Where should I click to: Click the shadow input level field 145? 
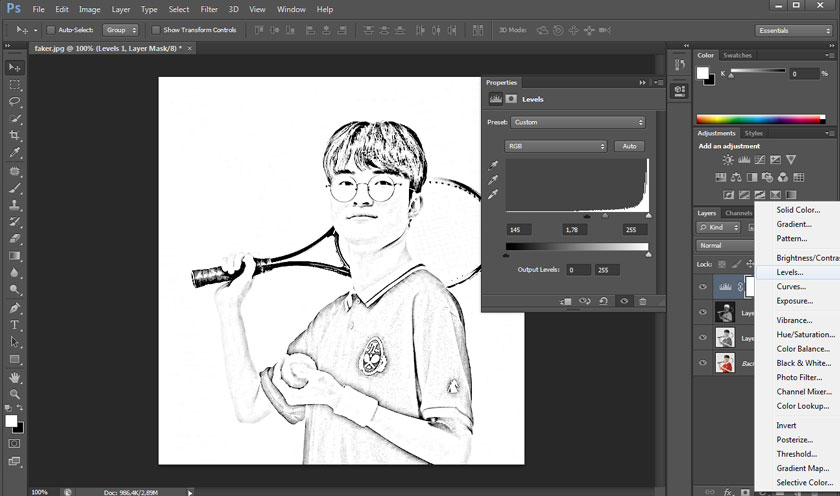pyautogui.click(x=519, y=229)
